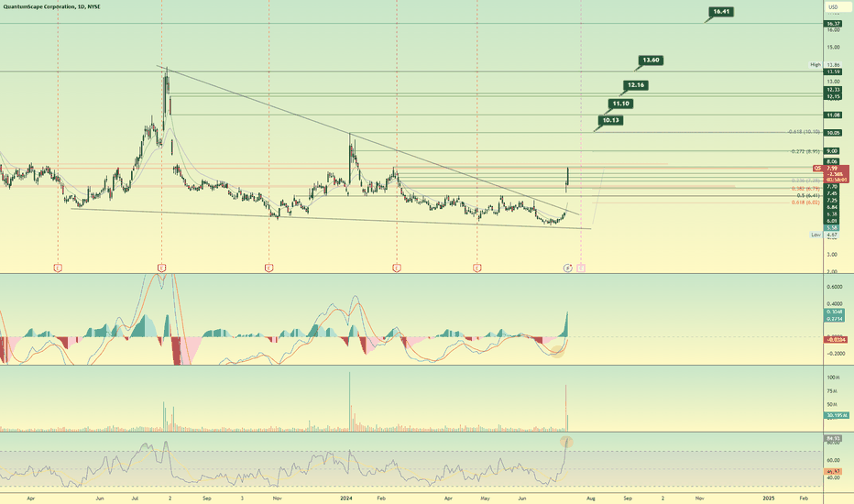Open the earnings marker just before November
The width and height of the screenshot is (854, 504).
(x=268, y=268)
